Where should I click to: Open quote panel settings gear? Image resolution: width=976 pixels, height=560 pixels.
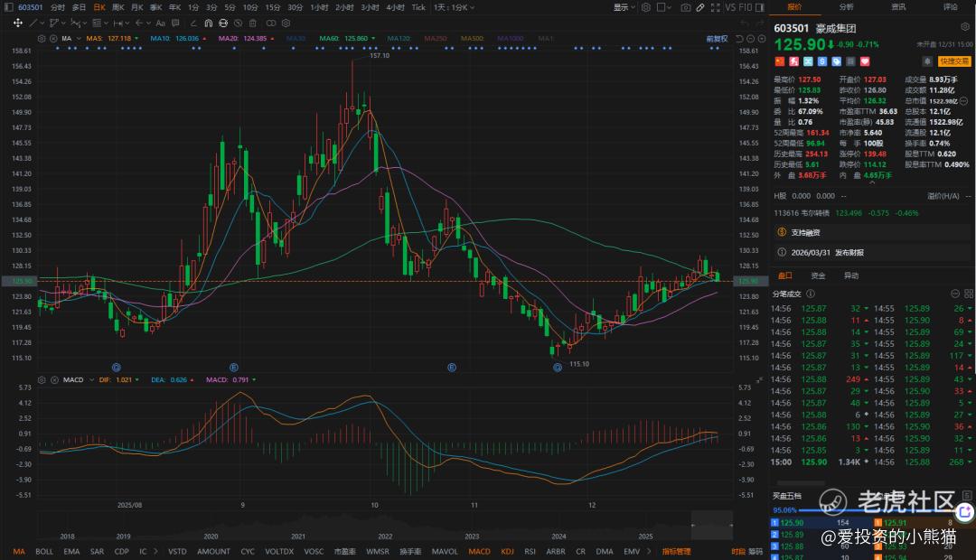point(965,27)
